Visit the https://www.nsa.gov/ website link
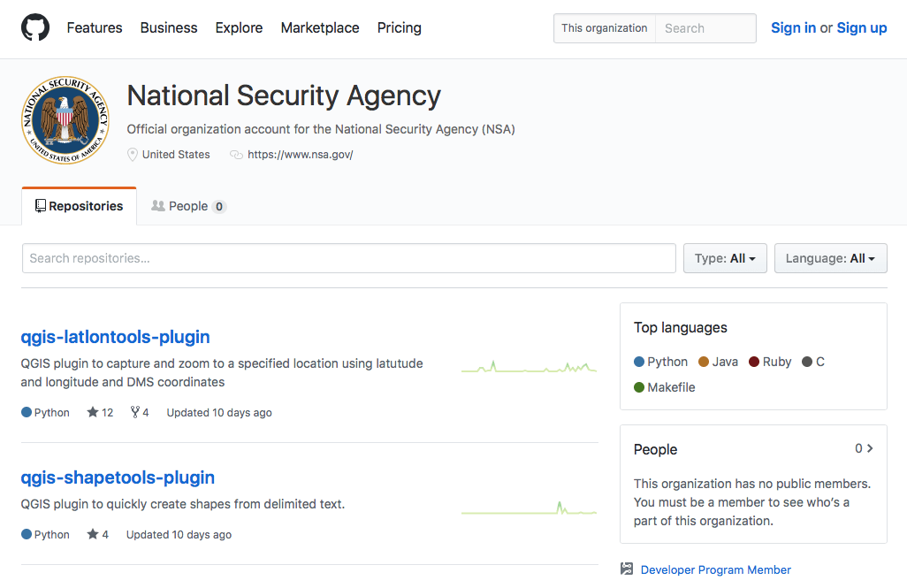This screenshot has width=907, height=588. coord(301,155)
